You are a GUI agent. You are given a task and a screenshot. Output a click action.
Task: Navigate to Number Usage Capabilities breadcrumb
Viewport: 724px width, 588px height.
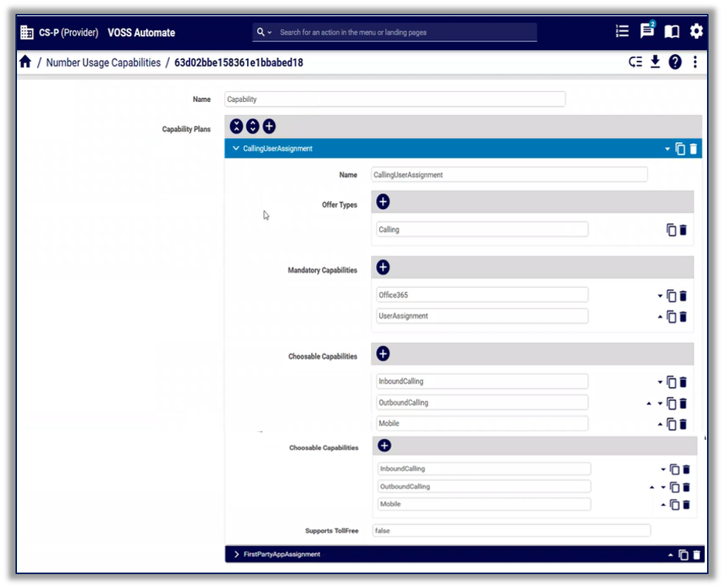tap(103, 63)
